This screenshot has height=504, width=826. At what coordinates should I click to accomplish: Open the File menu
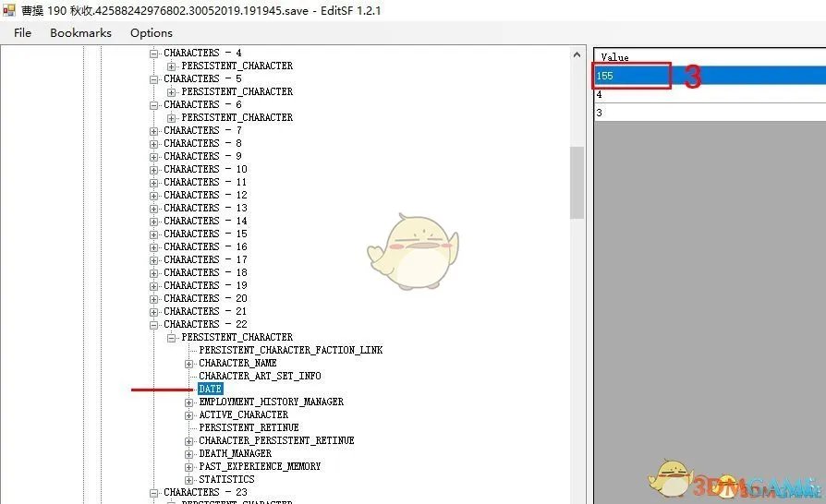click(23, 32)
